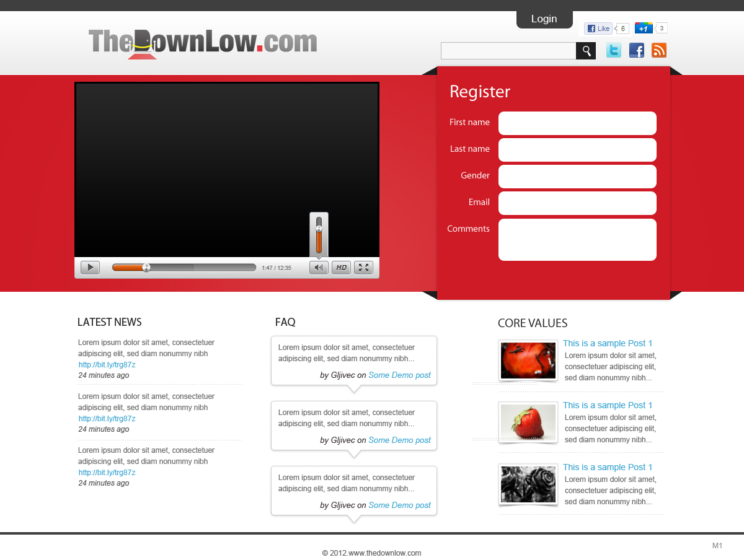Click the fullscreen icon on the video player
744x560 pixels.
[x=363, y=267]
